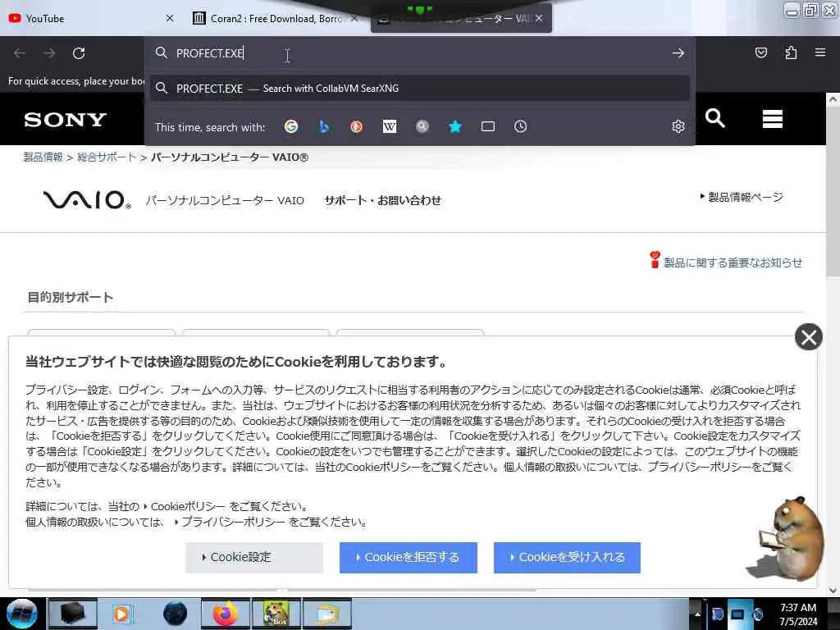The height and width of the screenshot is (630, 840).
Task: Open the Firefox extensions puzzle icon
Action: click(x=791, y=52)
